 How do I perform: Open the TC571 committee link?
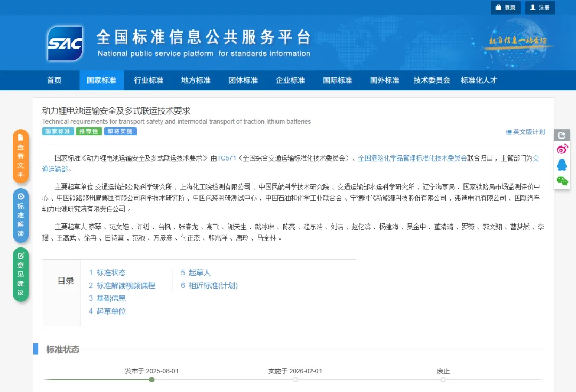[227, 158]
